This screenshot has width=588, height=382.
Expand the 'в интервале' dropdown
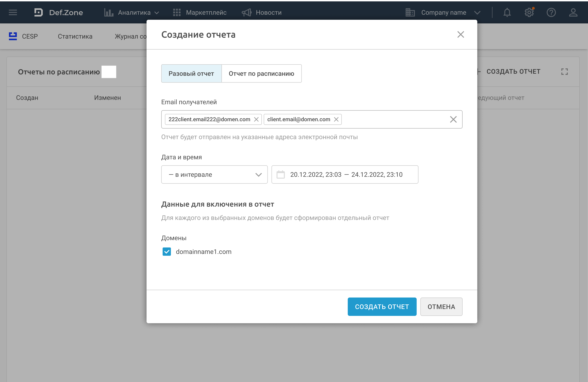pyautogui.click(x=214, y=175)
